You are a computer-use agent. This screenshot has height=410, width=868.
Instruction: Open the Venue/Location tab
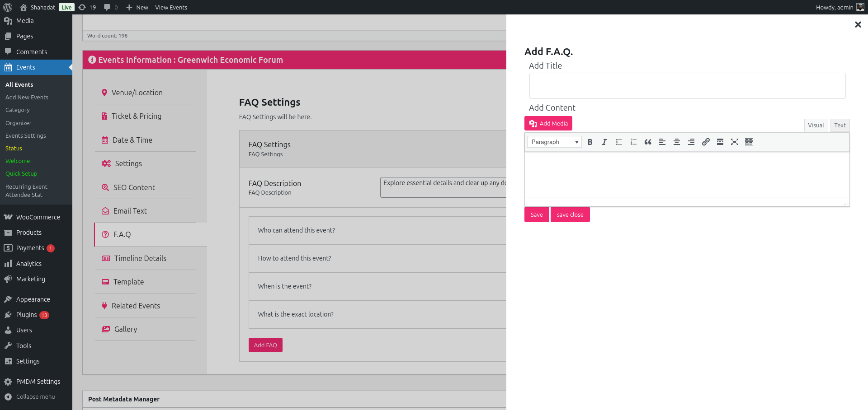pyautogui.click(x=145, y=93)
